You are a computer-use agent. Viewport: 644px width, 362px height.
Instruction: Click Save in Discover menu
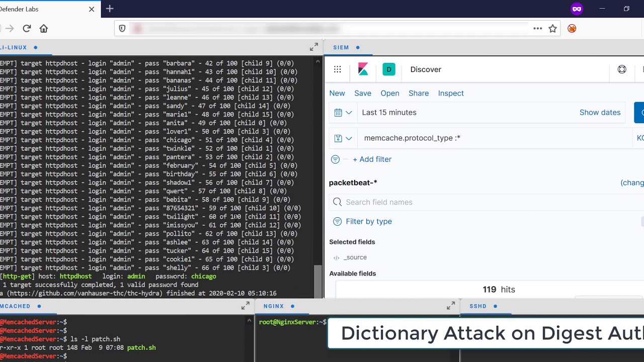click(x=363, y=93)
